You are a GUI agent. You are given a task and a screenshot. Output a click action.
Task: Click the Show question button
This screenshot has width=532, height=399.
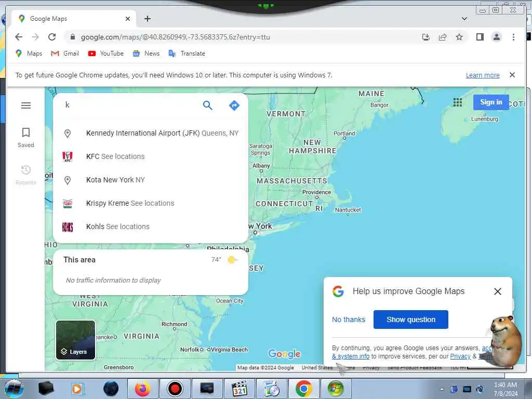point(410,320)
